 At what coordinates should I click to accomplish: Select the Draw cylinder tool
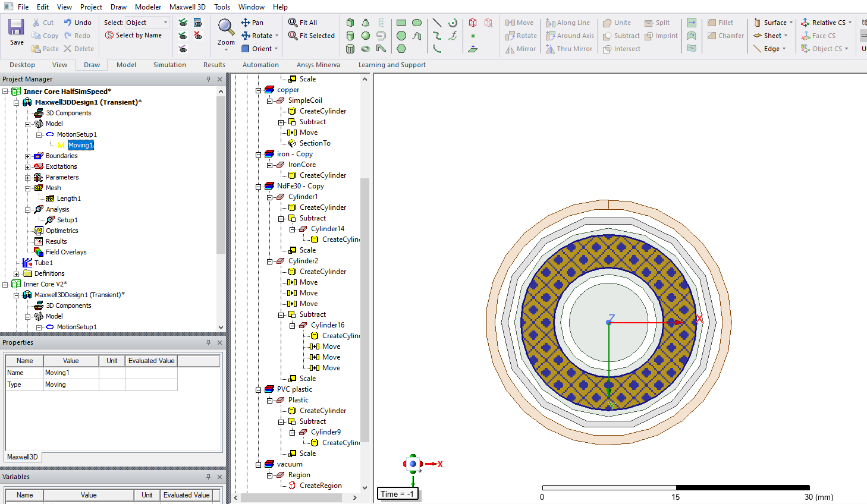pyautogui.click(x=350, y=36)
